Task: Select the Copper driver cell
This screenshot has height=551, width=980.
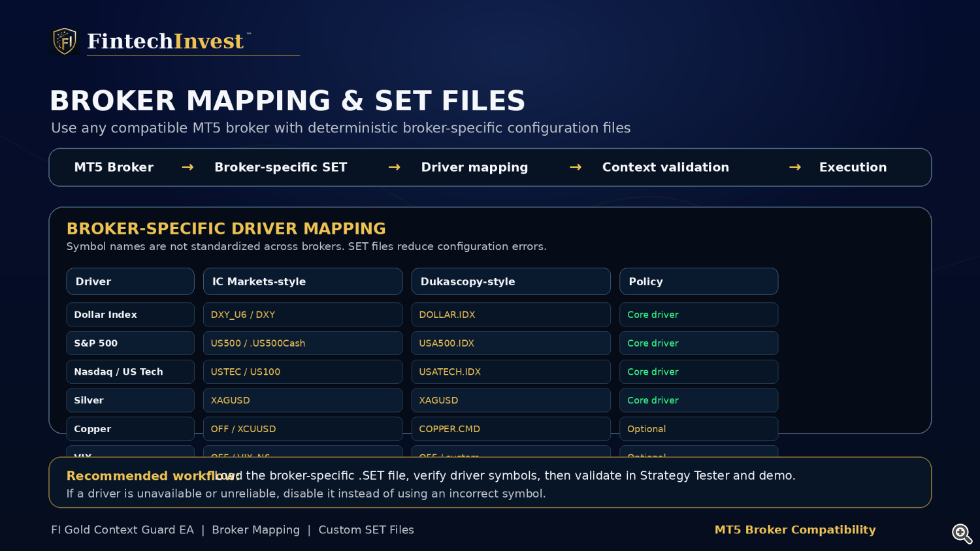Action: [x=130, y=429]
